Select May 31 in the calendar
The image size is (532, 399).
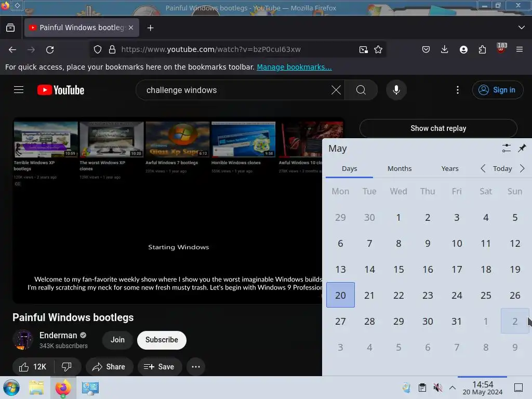(x=457, y=321)
